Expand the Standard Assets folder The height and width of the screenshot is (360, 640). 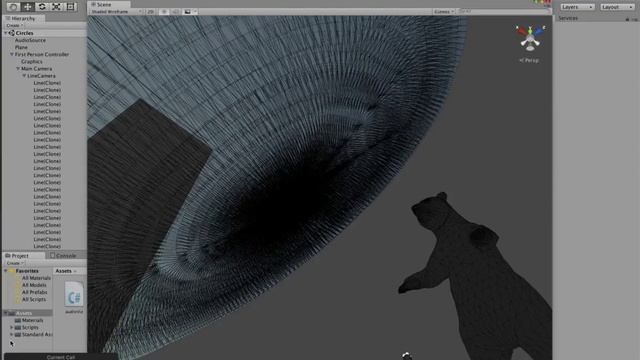[x=11, y=334]
